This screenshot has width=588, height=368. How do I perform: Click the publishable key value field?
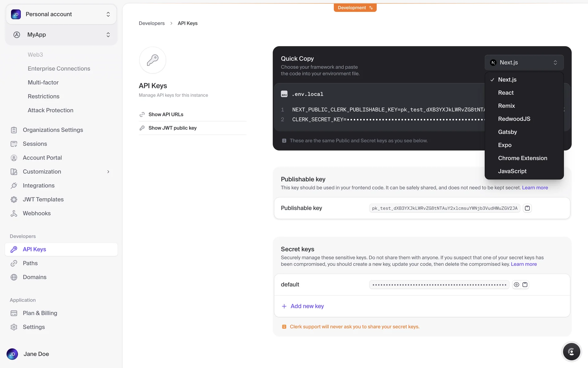pyautogui.click(x=444, y=208)
